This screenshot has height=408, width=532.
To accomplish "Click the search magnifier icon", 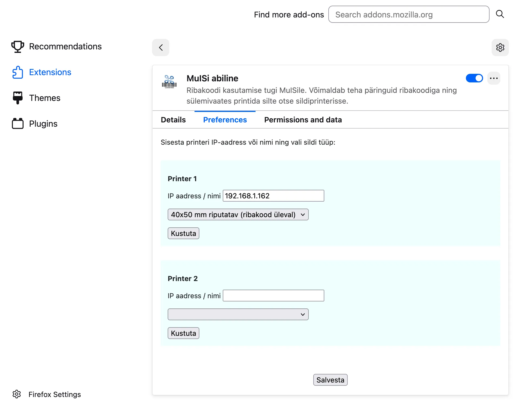I will click(500, 14).
